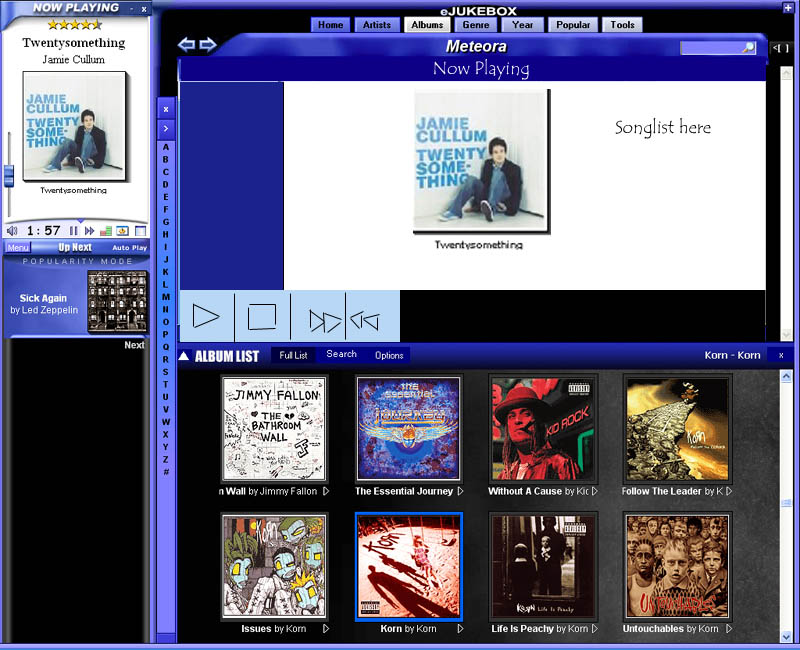
Task: Click the album list scrollbar down arrow
Action: [786, 636]
